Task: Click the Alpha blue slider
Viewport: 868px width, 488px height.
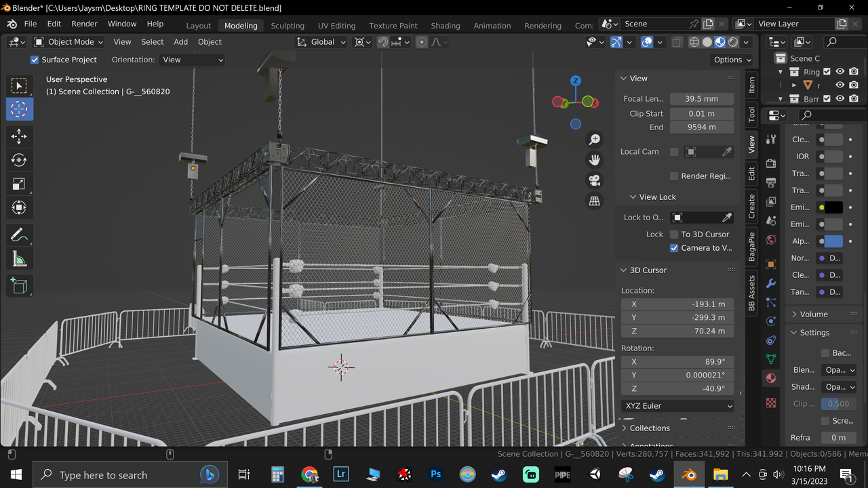Action: [833, 241]
